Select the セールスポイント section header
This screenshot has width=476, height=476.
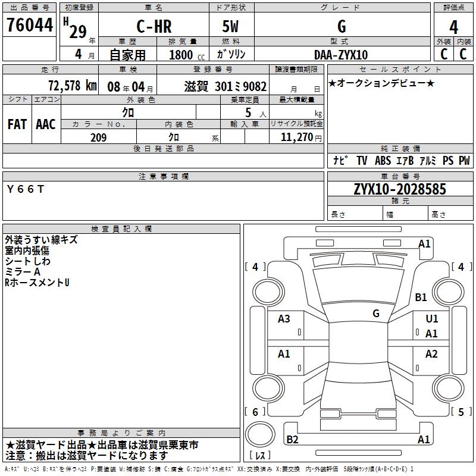pyautogui.click(x=400, y=69)
